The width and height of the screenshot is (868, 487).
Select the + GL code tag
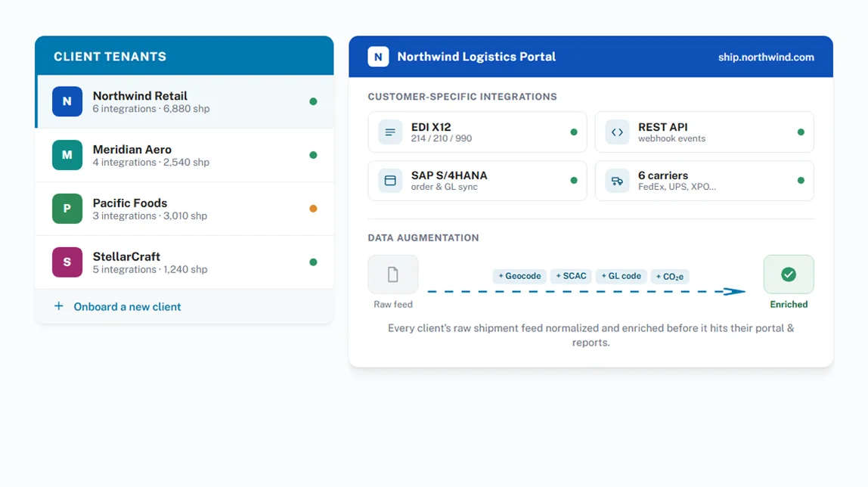coord(621,276)
